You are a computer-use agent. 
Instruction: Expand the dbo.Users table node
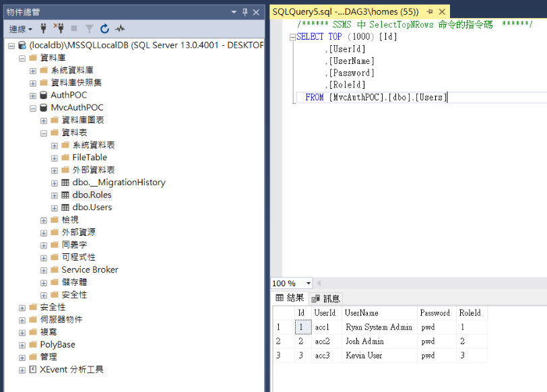pos(55,207)
